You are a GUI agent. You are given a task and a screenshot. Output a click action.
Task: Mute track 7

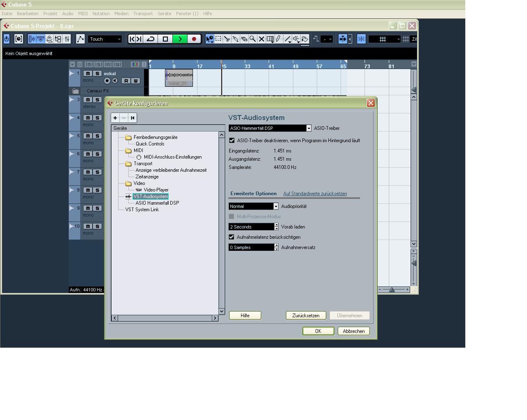coord(88,172)
